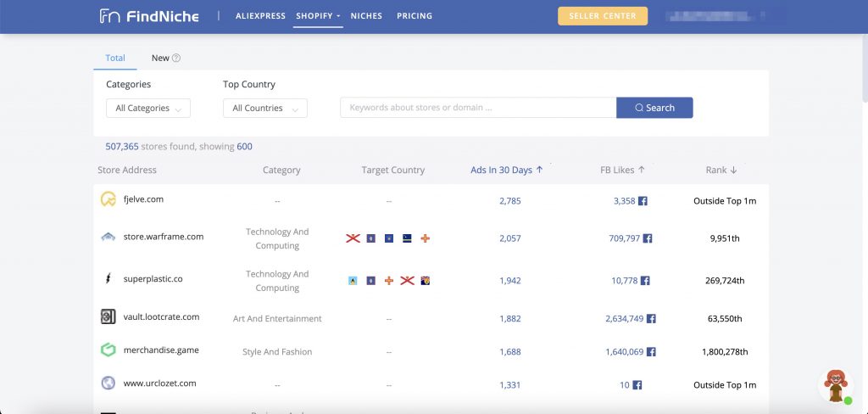
Task: Click Style And Fashion category cell
Action: (x=277, y=352)
